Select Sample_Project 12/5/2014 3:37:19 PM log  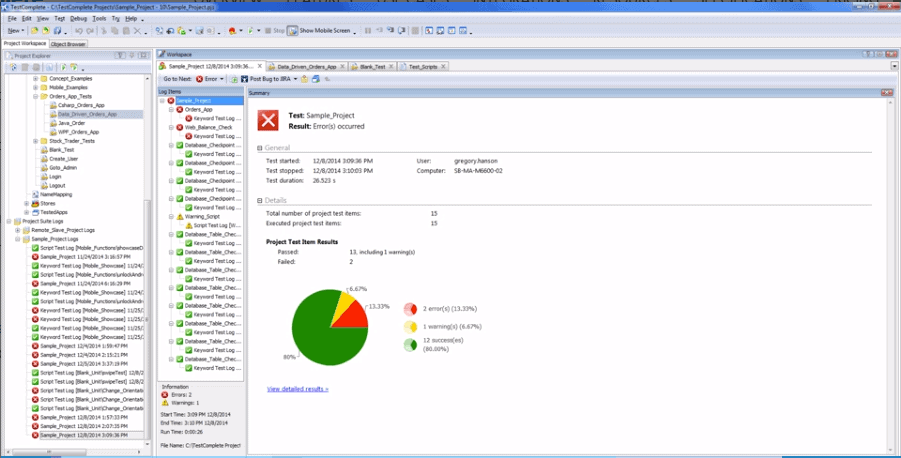79,364
